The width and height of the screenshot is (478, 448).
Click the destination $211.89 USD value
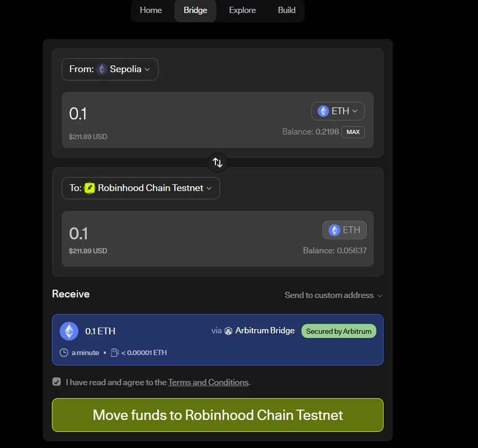(x=88, y=251)
